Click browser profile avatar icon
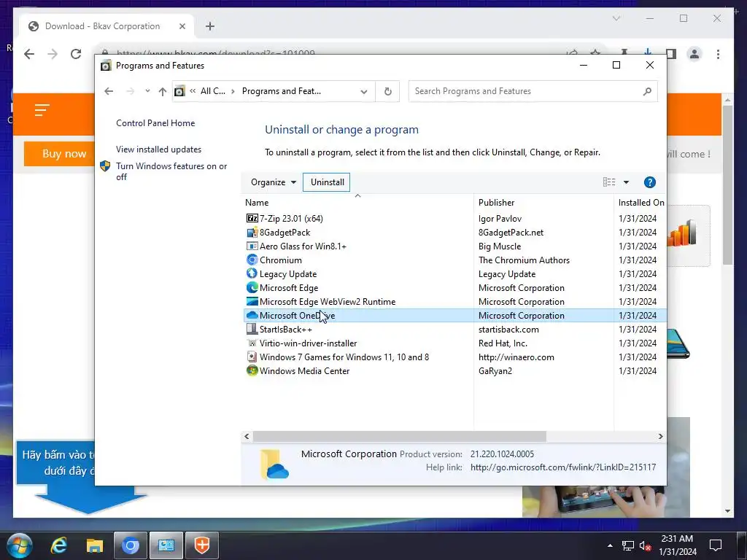This screenshot has height=560, width=747. click(694, 54)
